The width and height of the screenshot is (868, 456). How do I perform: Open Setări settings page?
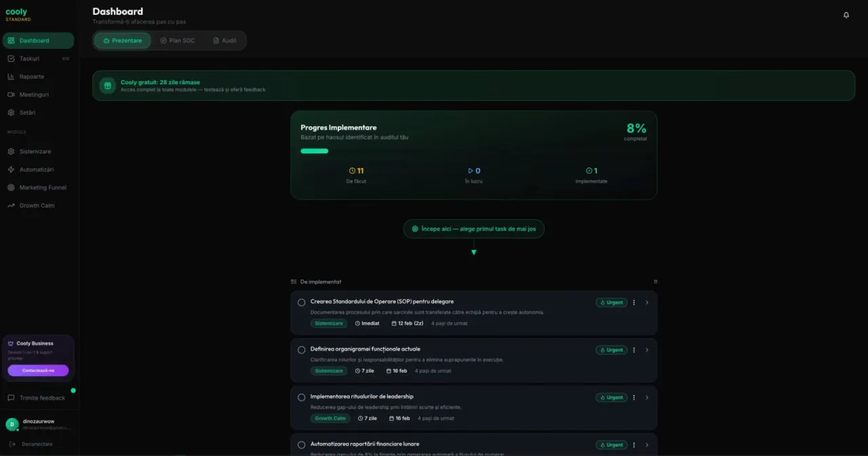pyautogui.click(x=27, y=113)
